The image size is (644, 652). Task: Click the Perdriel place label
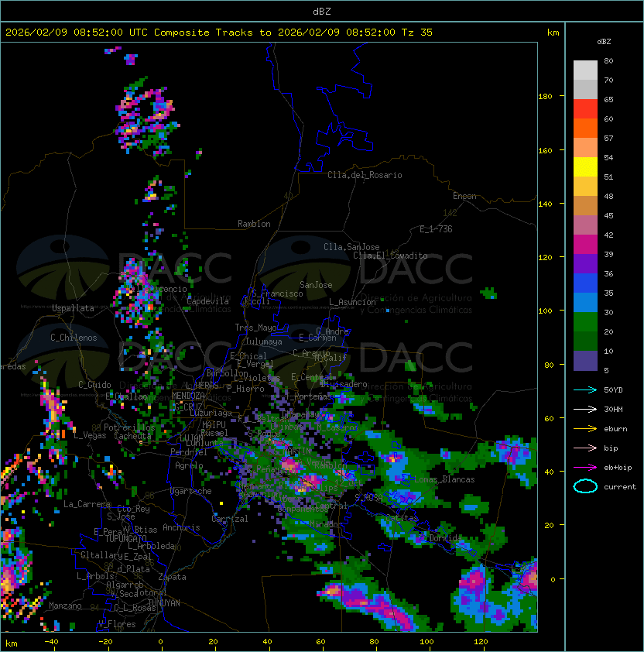[x=189, y=451]
